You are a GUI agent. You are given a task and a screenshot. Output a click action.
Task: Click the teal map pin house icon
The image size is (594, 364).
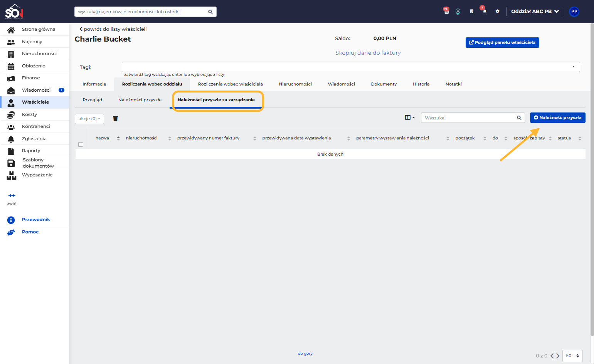point(458,12)
